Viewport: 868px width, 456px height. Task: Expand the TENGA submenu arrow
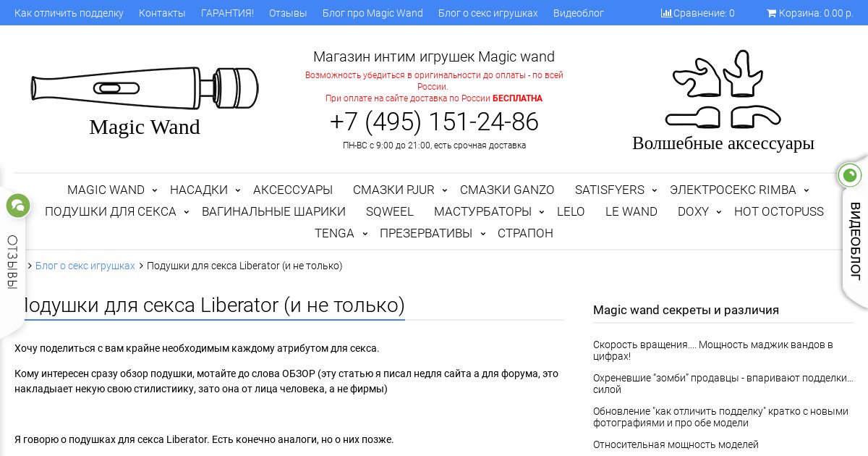tap(364, 234)
